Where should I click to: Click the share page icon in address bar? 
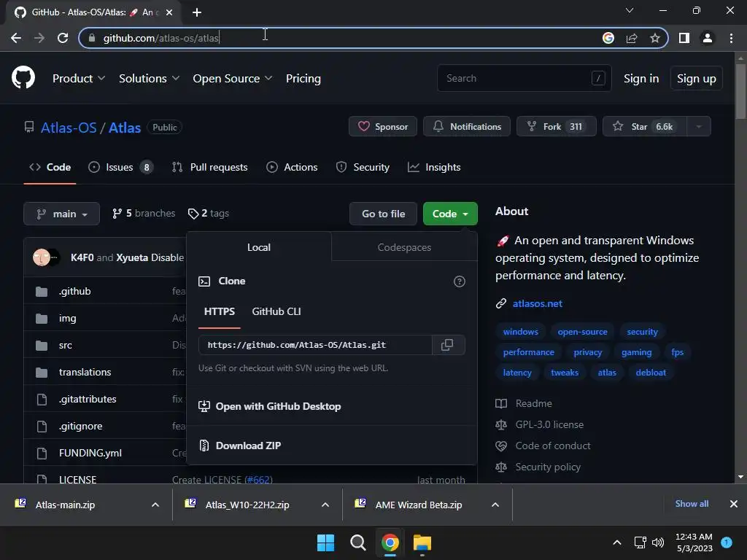(632, 38)
